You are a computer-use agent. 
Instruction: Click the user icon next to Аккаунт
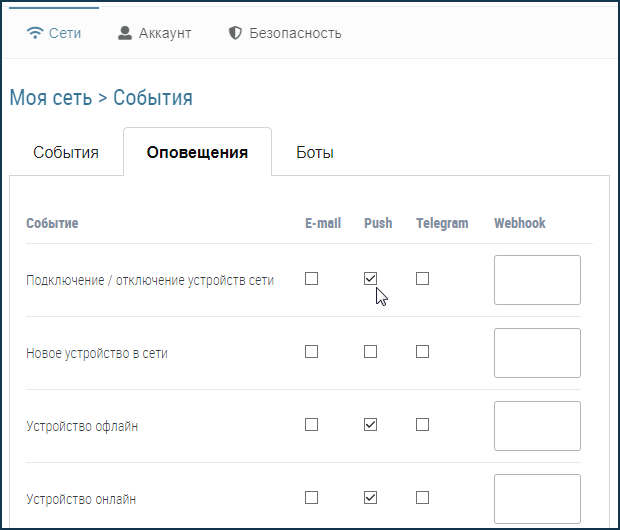[x=125, y=33]
